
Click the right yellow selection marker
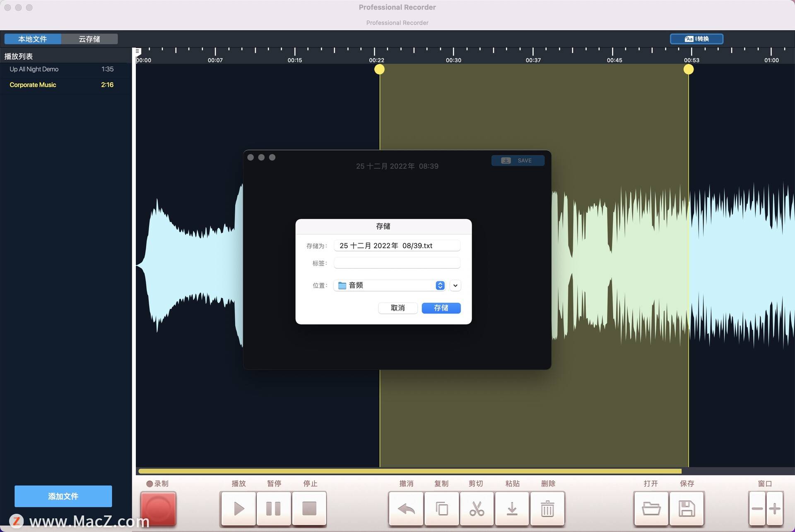point(688,69)
